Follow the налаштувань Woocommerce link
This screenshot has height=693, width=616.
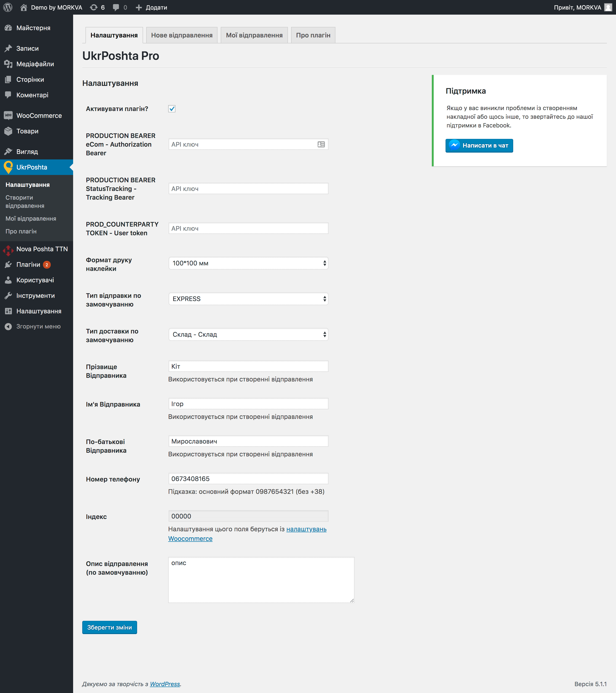247,534
